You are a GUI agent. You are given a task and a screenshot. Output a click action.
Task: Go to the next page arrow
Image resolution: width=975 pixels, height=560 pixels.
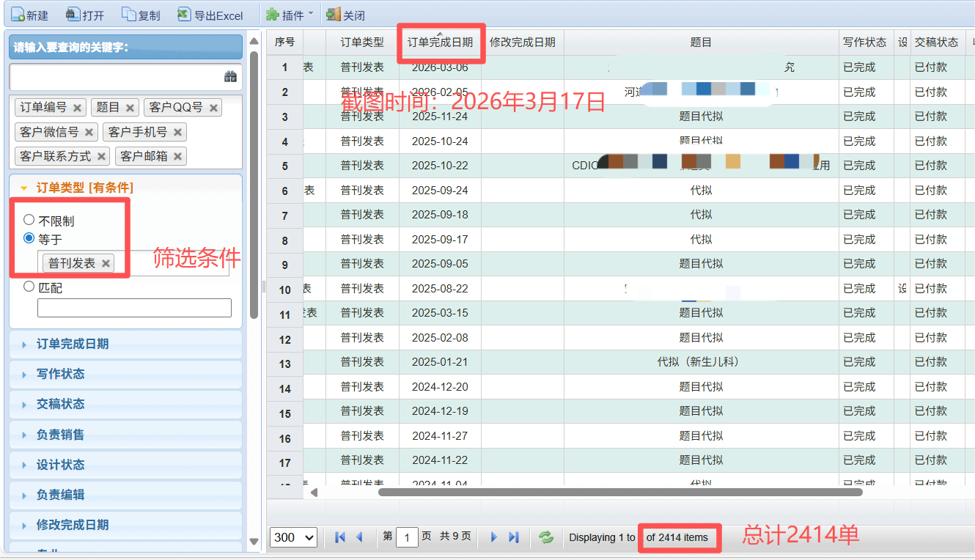[x=493, y=537]
